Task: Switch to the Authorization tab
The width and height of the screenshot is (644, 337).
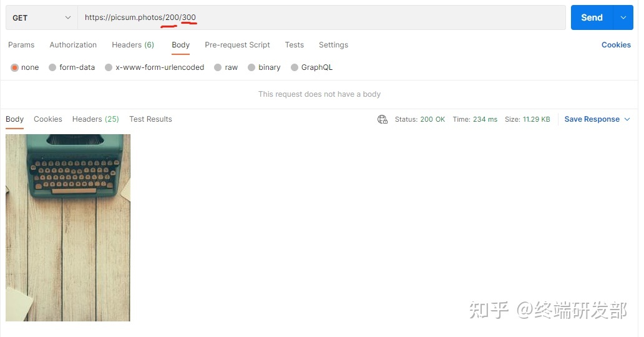Action: (x=73, y=45)
